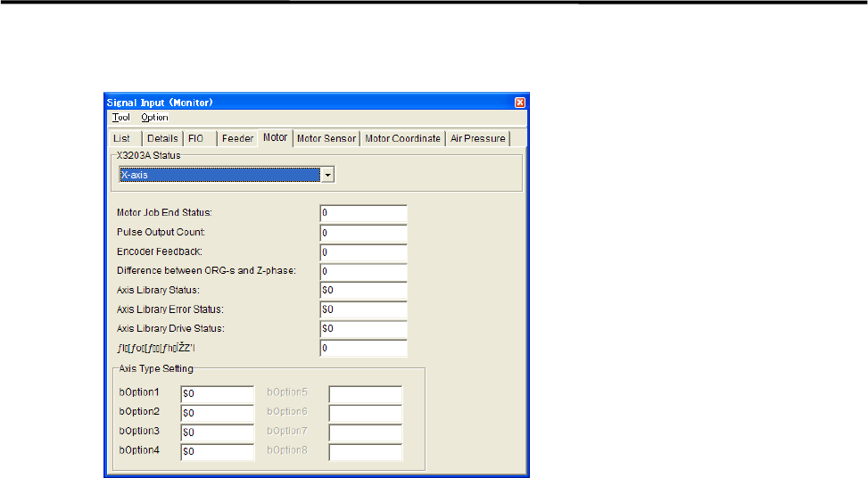Screen dimensions: 868x478
Task: Open the Option menu
Action: [154, 118]
